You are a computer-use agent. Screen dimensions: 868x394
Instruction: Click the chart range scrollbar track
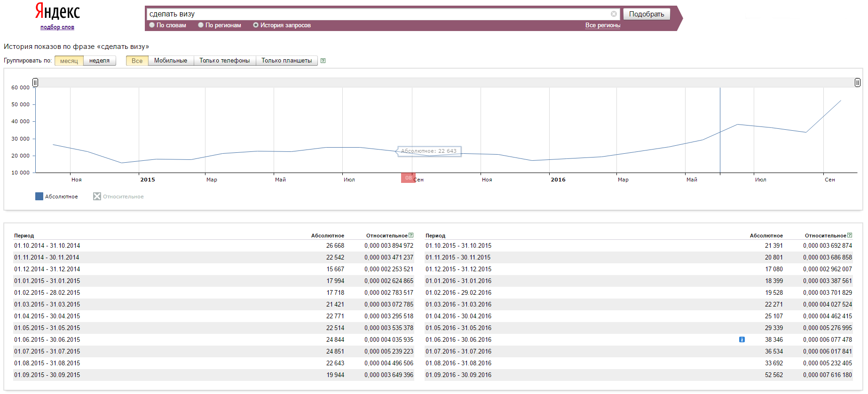446,82
